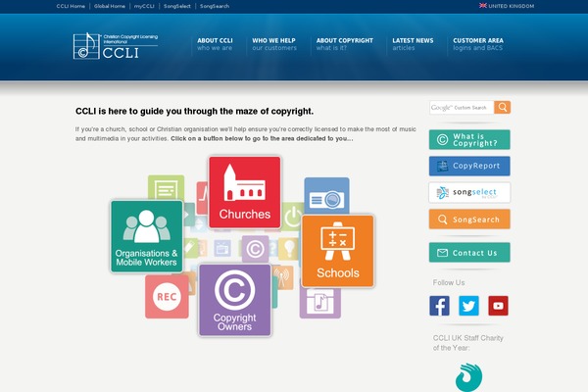This screenshot has height=392, width=588.
Task: Open the About CCLI menu
Action: tap(215, 44)
